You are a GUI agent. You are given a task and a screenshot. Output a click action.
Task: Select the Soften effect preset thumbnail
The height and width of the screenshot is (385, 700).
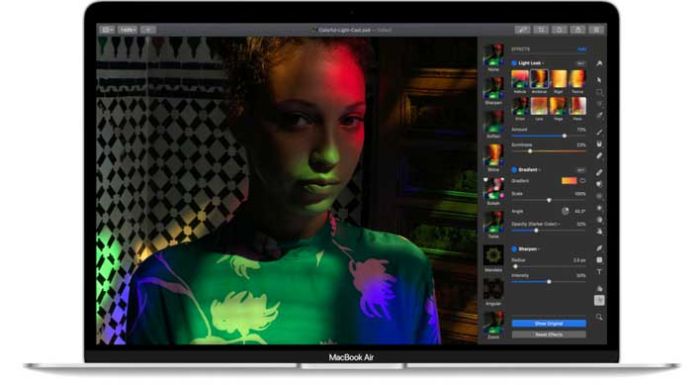[493, 122]
